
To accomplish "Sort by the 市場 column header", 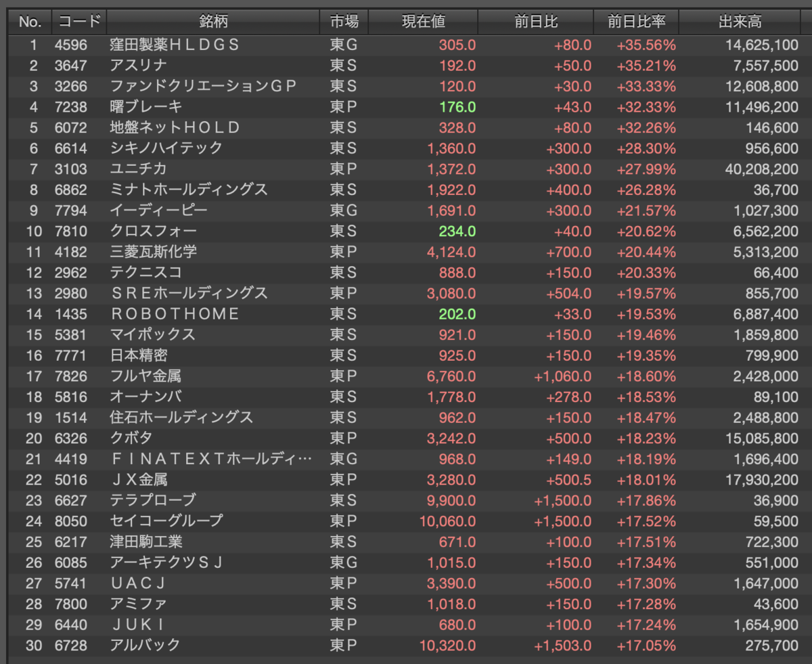I will point(344,22).
